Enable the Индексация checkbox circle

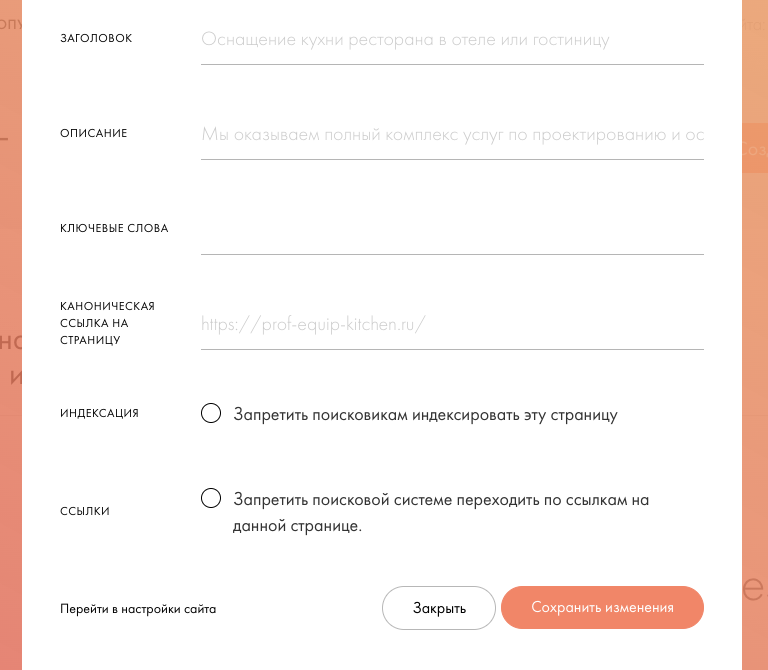[x=211, y=414]
